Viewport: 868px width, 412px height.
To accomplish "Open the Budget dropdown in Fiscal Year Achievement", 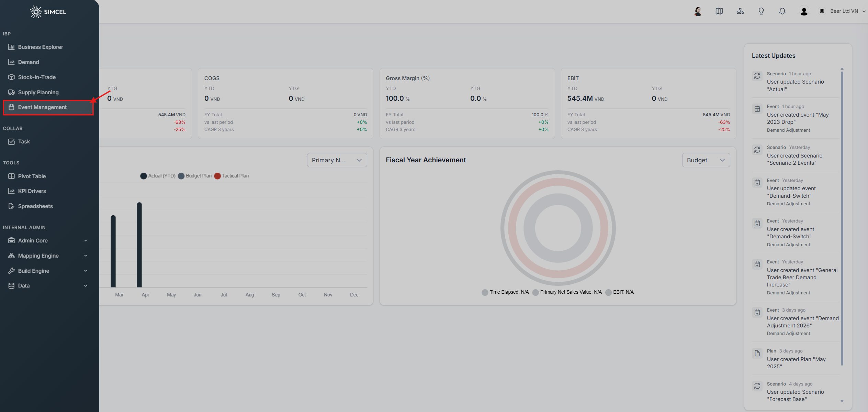I will tap(706, 160).
